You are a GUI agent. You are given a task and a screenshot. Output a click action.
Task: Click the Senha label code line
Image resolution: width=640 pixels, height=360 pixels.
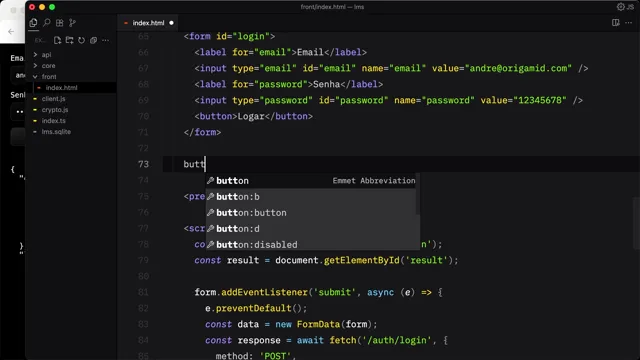(289, 84)
